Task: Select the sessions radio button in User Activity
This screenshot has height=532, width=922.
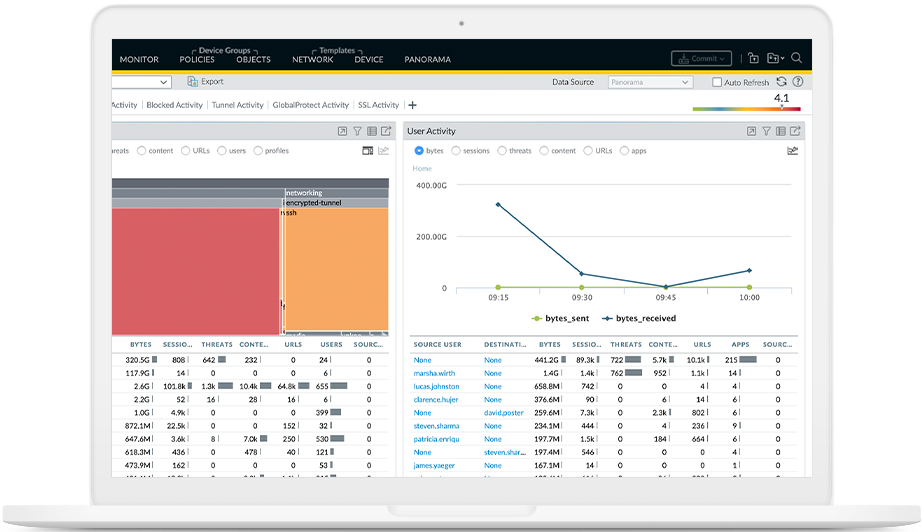Action: tap(456, 151)
